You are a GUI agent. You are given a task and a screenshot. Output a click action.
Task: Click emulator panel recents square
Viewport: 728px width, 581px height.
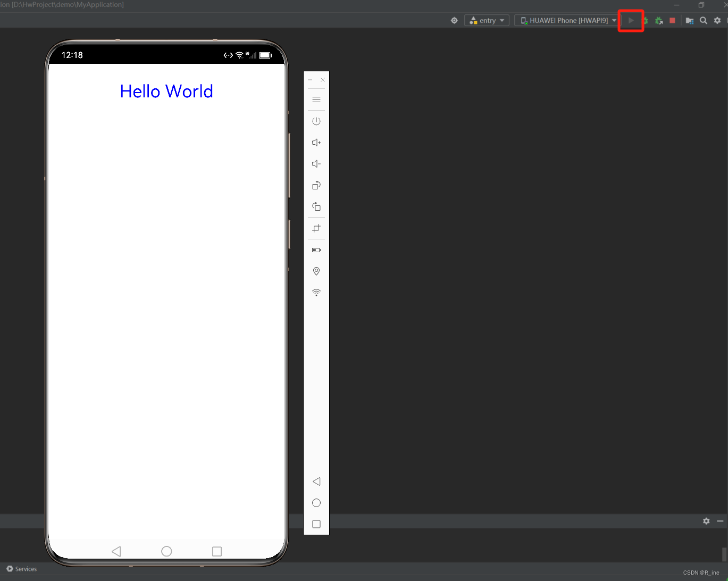(316, 524)
